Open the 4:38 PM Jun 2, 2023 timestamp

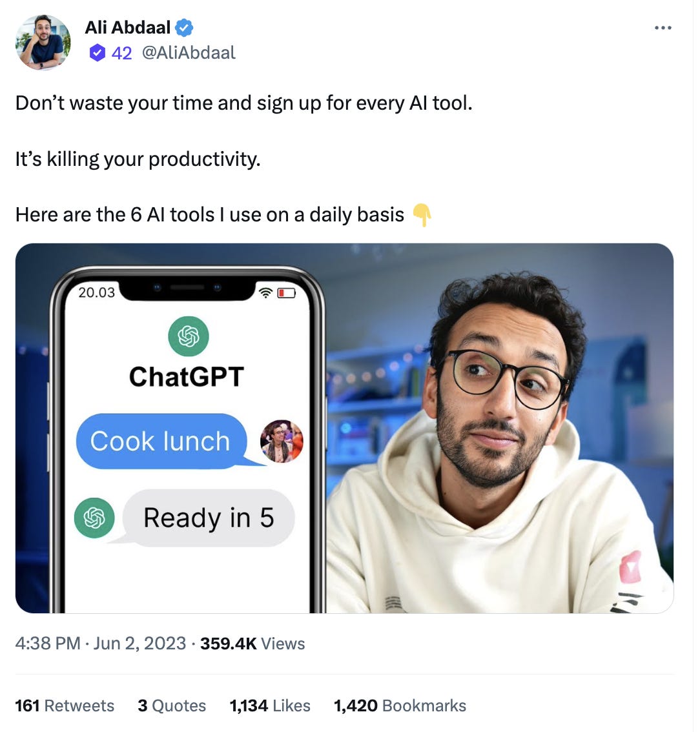point(100,644)
